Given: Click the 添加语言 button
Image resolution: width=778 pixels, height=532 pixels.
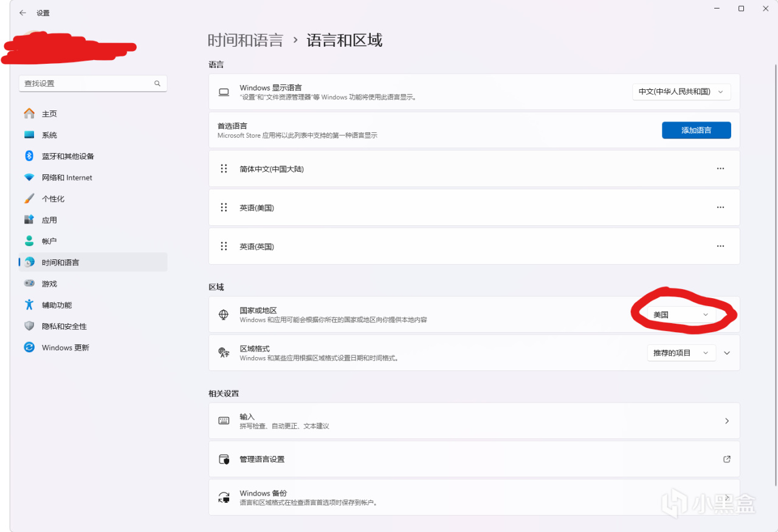Looking at the screenshot, I should (x=697, y=130).
